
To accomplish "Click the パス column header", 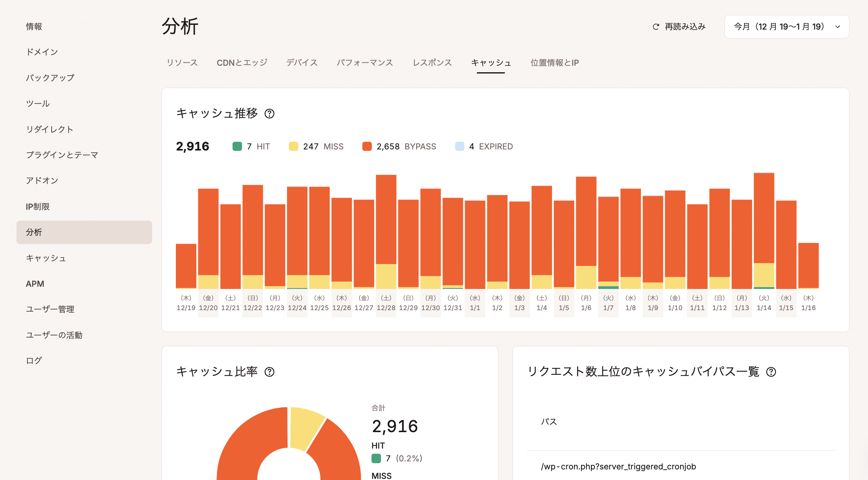I will coord(549,422).
